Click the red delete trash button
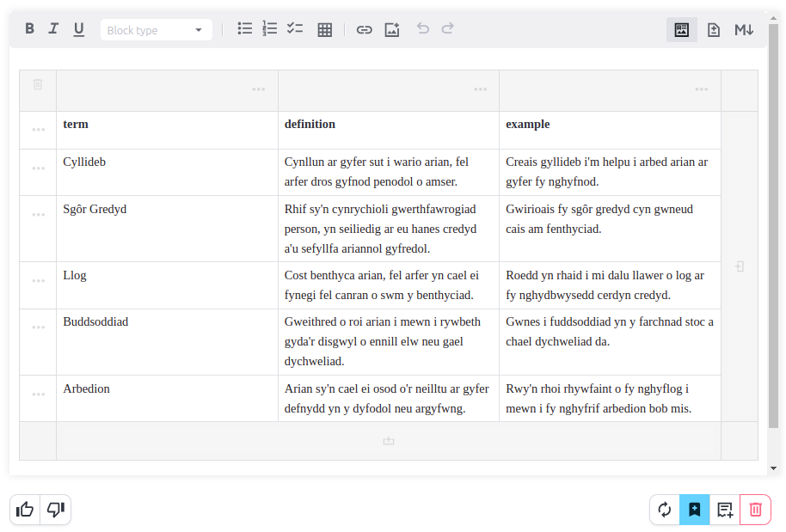 click(755, 510)
